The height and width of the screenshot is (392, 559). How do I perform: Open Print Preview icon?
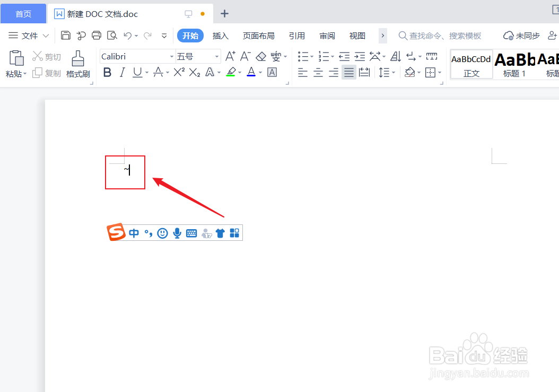(112, 36)
